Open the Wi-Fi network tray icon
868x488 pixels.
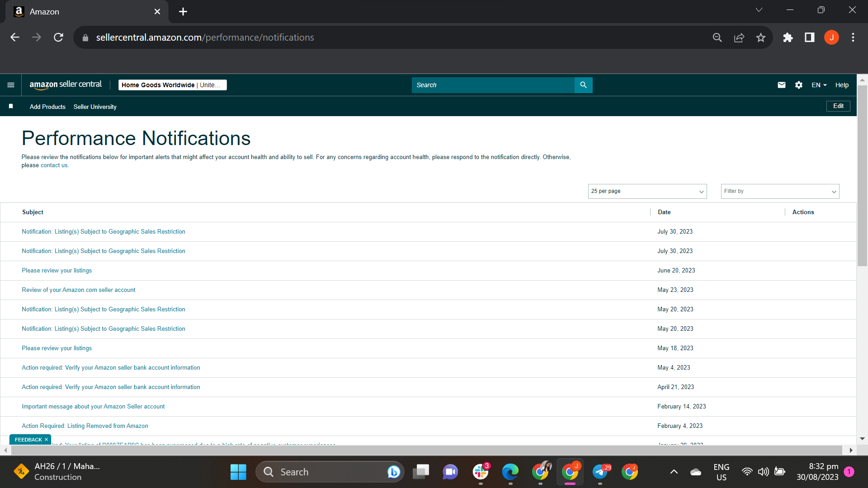click(747, 472)
